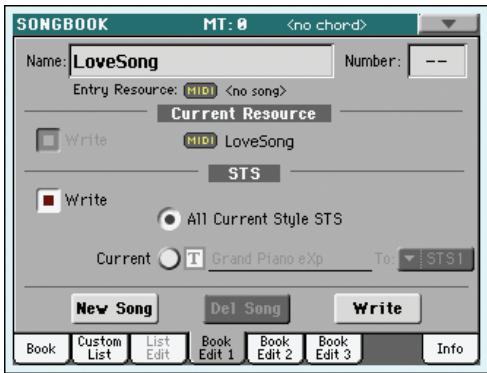This screenshot has height=373, width=487.
Task: Open the To: STS1 dropdown
Action: coord(436,259)
